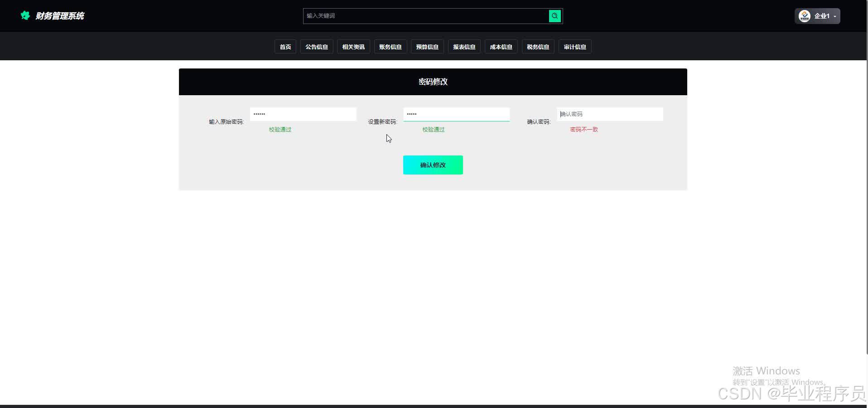Click the green logo beside 财务管理系统
Screen dimensions: 868x408
[25, 15]
